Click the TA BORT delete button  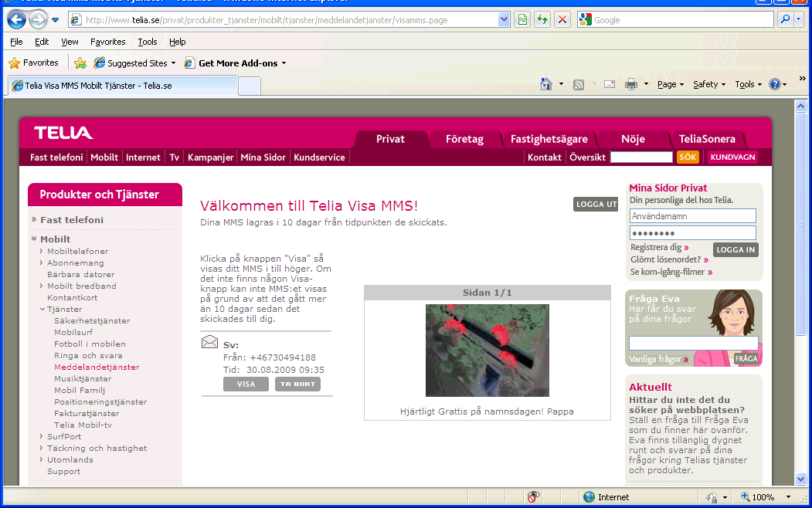[x=297, y=384]
